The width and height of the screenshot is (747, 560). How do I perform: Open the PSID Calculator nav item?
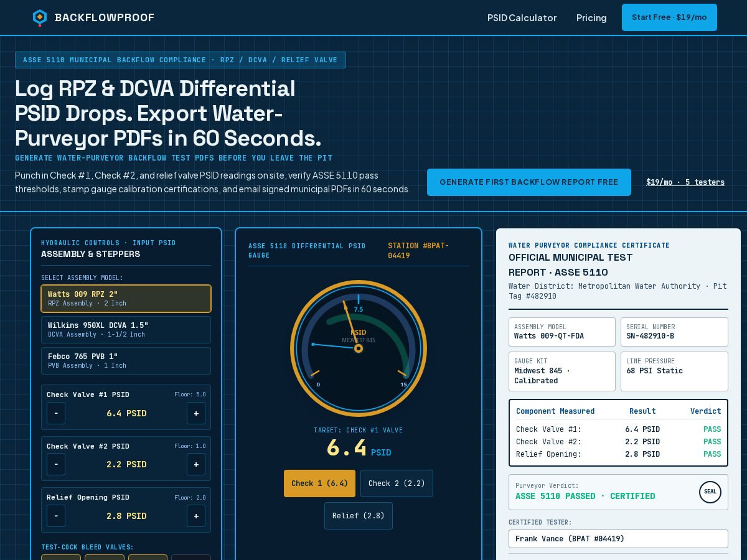522,18
